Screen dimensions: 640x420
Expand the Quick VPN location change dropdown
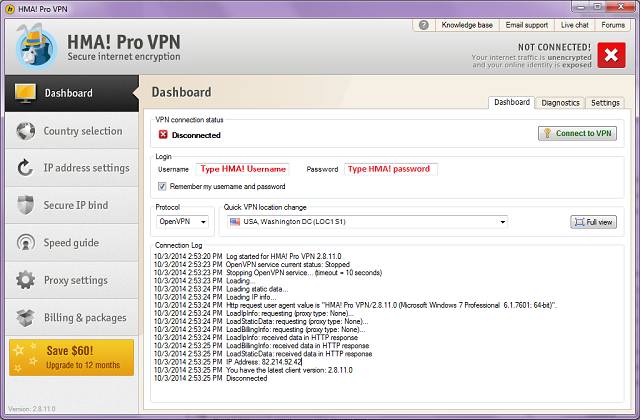click(x=366, y=222)
